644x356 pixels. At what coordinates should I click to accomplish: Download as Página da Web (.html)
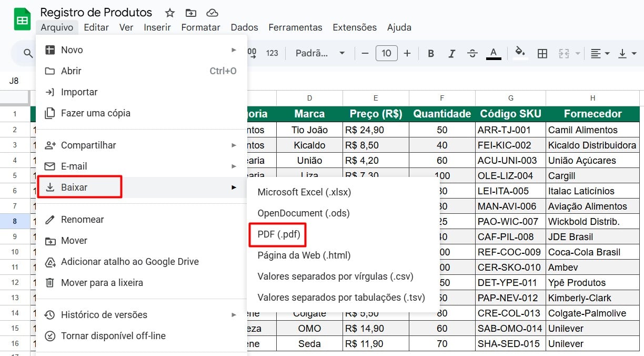[343, 255]
